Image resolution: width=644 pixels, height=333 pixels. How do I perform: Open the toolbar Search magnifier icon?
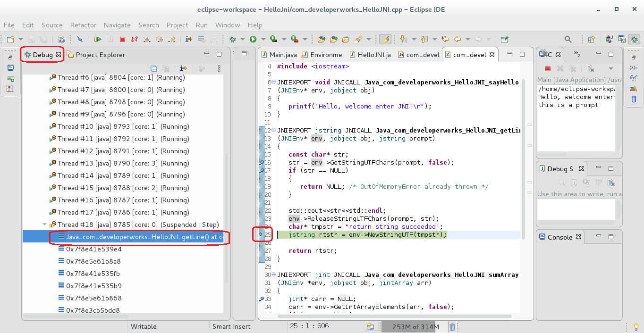[568, 40]
